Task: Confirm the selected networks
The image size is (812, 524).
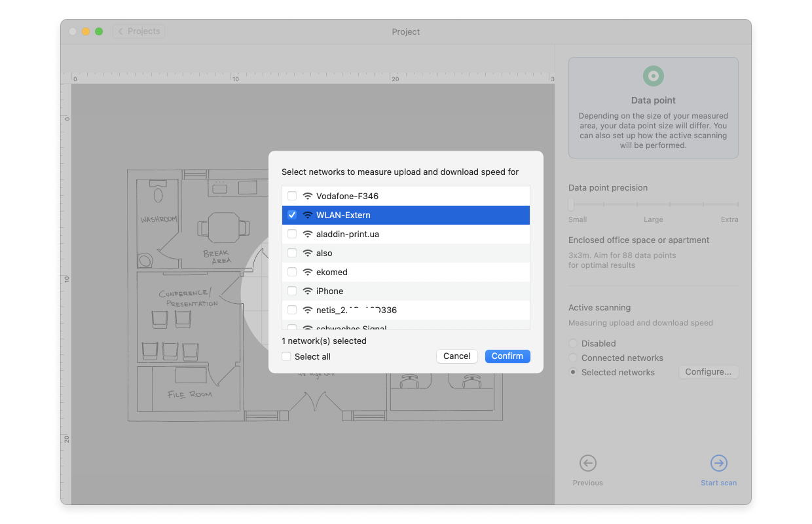Action: pyautogui.click(x=507, y=356)
